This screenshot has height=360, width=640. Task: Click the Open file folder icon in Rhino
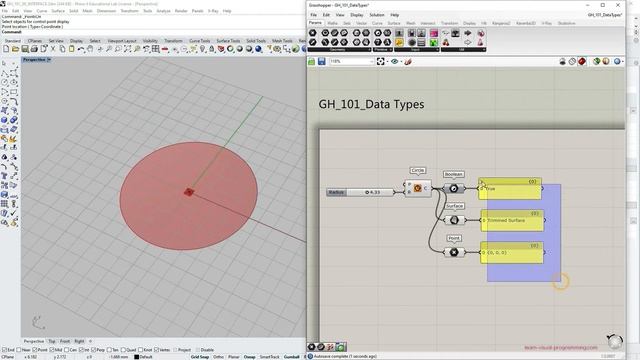[16, 49]
